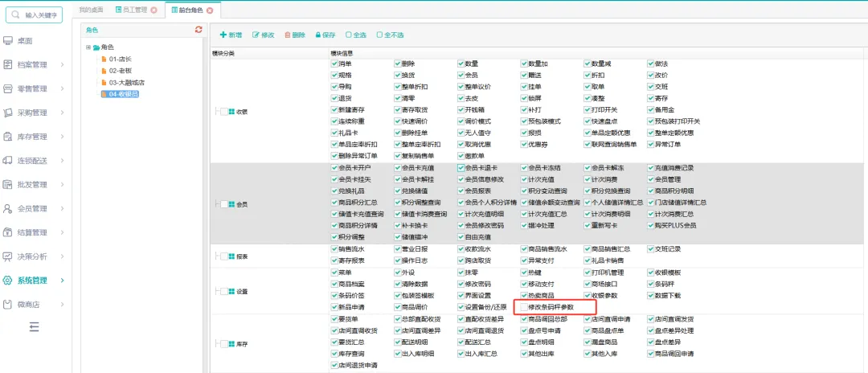The image size is (868, 373).
Task: Click the 保存 toolbar button
Action: pyautogui.click(x=325, y=35)
